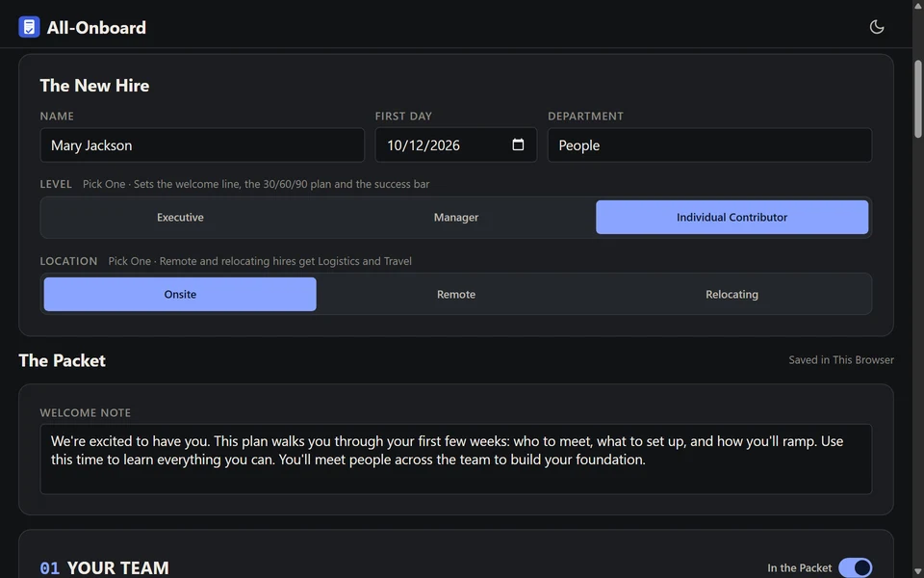Choose the Relocating location

point(731,295)
